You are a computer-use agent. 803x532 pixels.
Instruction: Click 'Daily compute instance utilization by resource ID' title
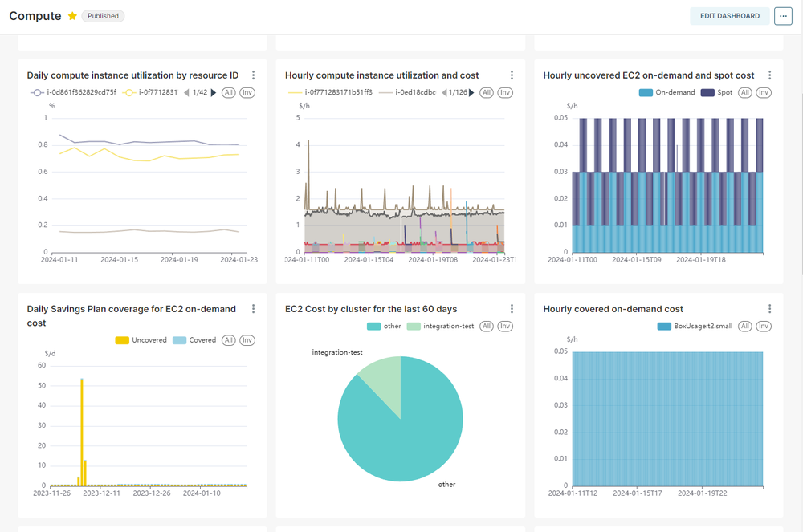pos(132,75)
